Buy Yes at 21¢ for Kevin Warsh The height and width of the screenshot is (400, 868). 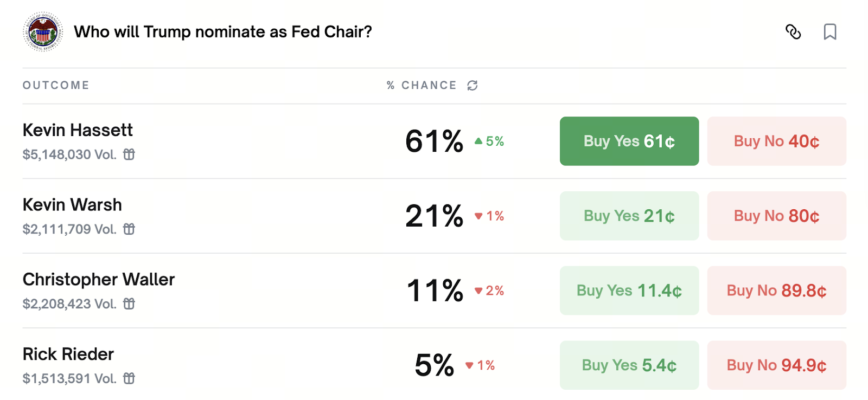pos(629,216)
